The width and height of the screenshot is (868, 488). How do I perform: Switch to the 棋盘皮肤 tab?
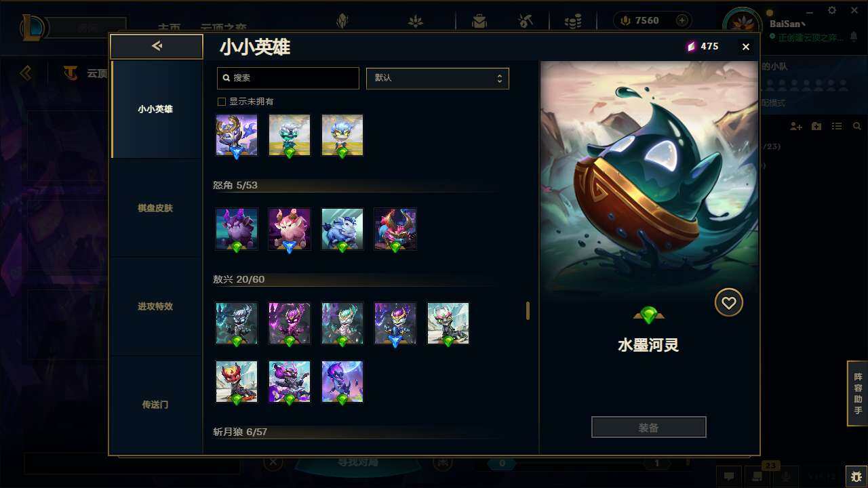(x=155, y=208)
